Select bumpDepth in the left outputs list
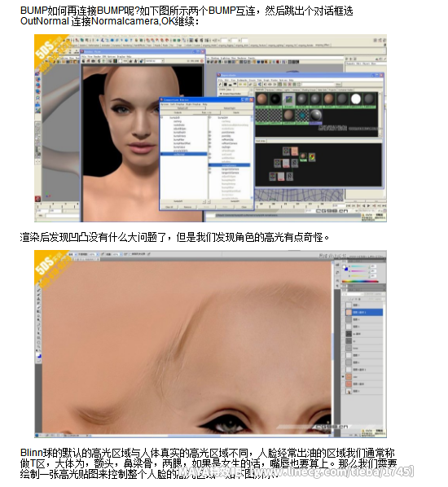This screenshot has height=487, width=448. [x=179, y=132]
